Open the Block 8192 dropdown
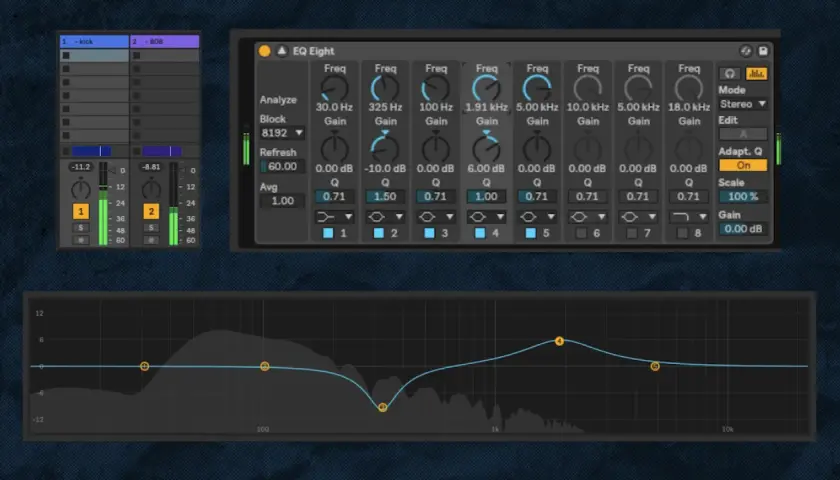The image size is (840, 480). 282,132
